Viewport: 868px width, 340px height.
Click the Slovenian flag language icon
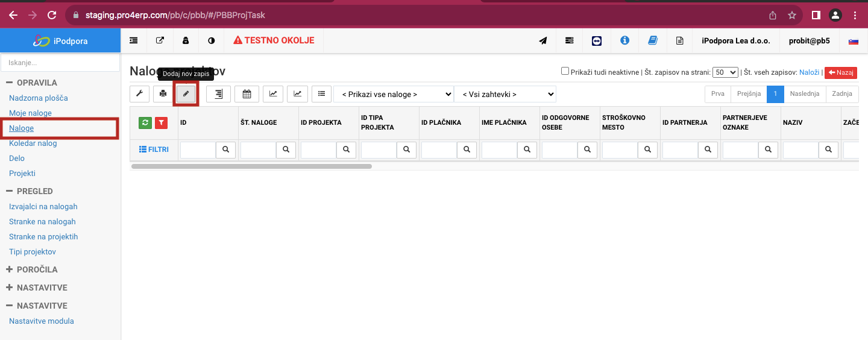854,41
